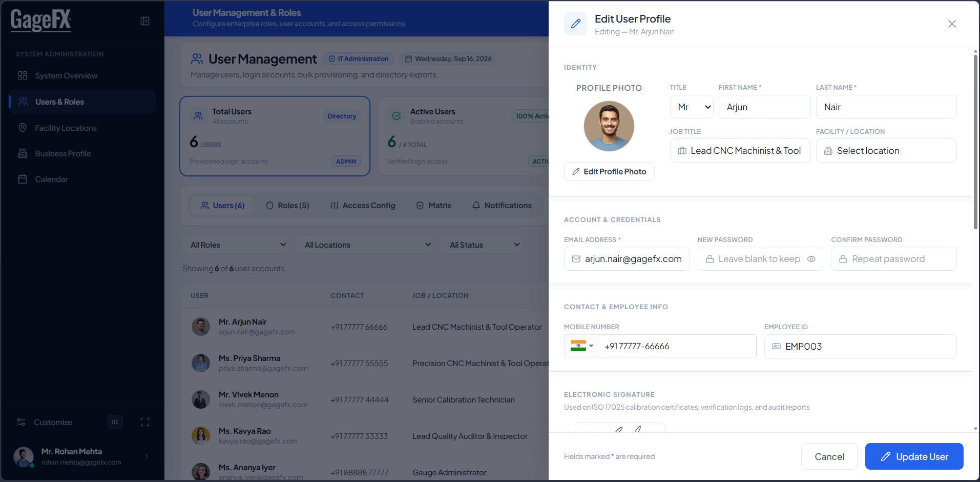Image resolution: width=980 pixels, height=482 pixels.
Task: Open the India country code flag dropdown
Action: click(x=582, y=346)
